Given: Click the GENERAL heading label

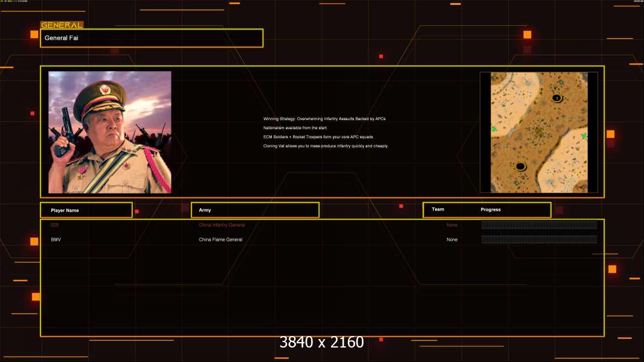Looking at the screenshot, I should point(62,25).
